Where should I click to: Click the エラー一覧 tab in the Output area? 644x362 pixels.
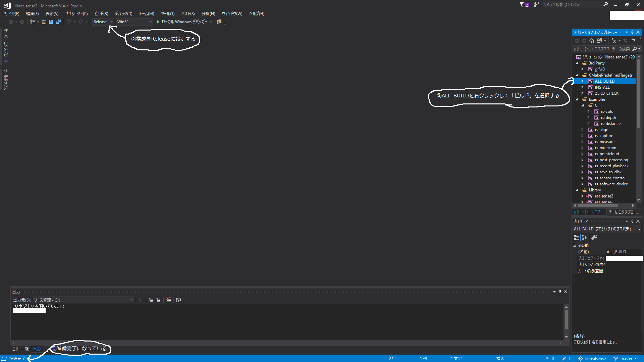tap(20, 349)
